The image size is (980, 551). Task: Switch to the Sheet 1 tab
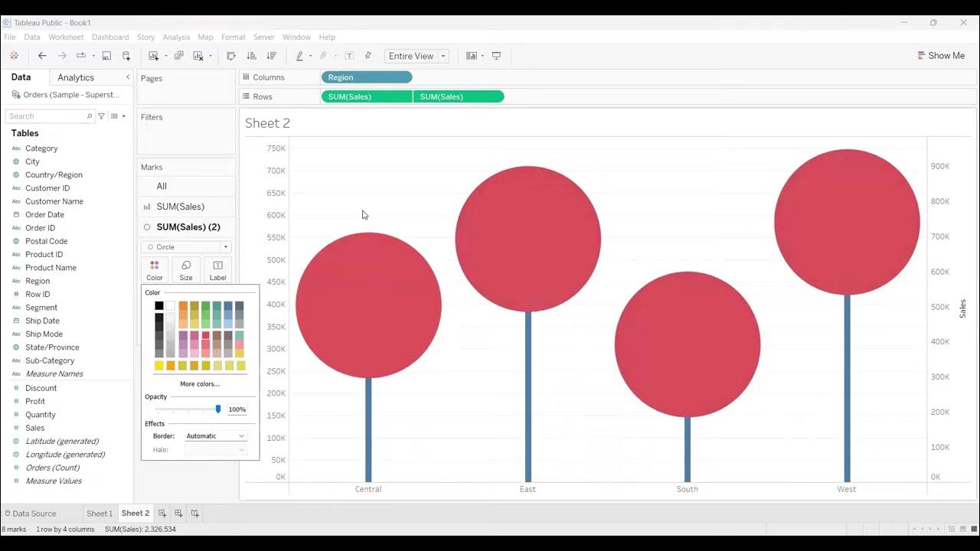pos(100,514)
